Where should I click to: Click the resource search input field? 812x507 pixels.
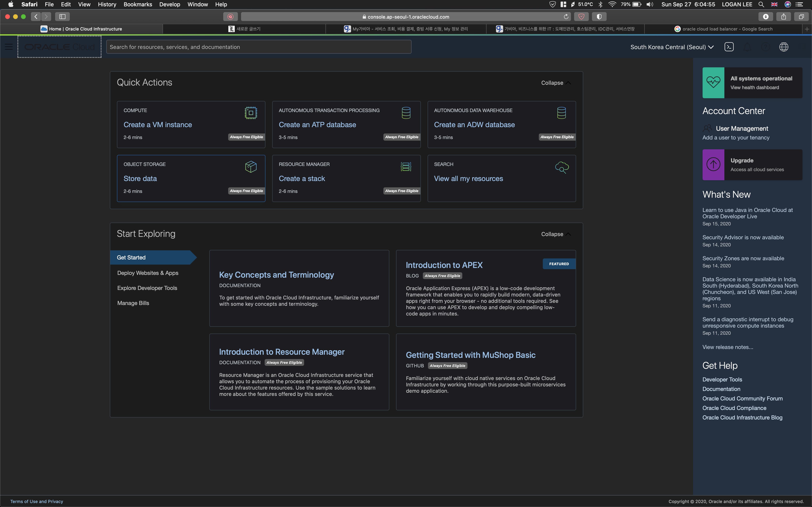coord(258,47)
